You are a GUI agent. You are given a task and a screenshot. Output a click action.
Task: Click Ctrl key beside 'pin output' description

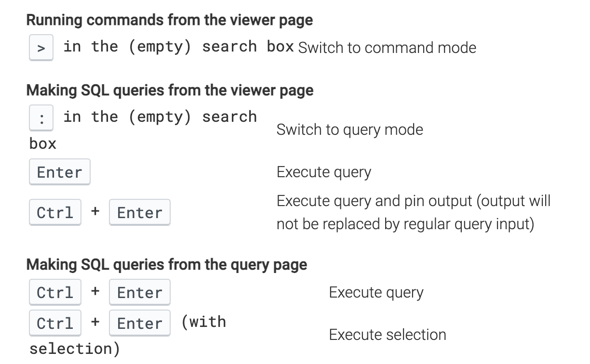[x=55, y=213]
